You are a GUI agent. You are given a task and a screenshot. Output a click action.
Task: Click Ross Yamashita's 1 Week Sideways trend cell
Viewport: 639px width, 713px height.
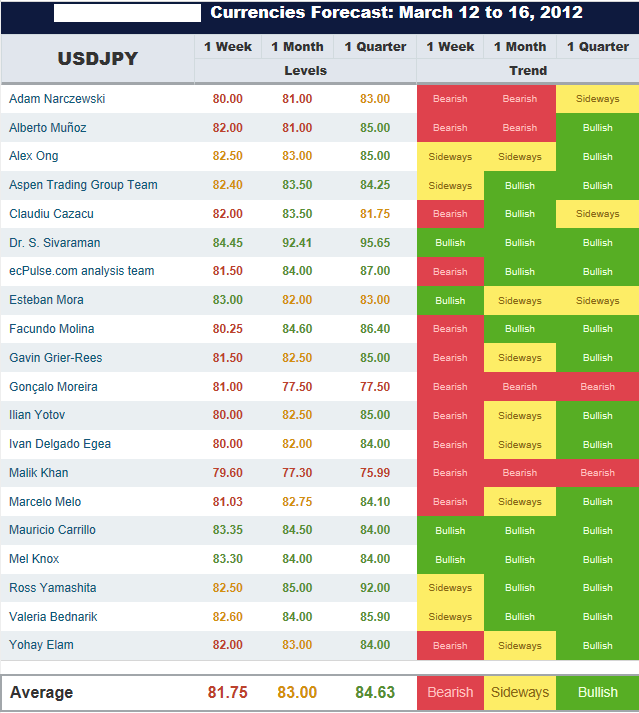[x=450, y=588]
